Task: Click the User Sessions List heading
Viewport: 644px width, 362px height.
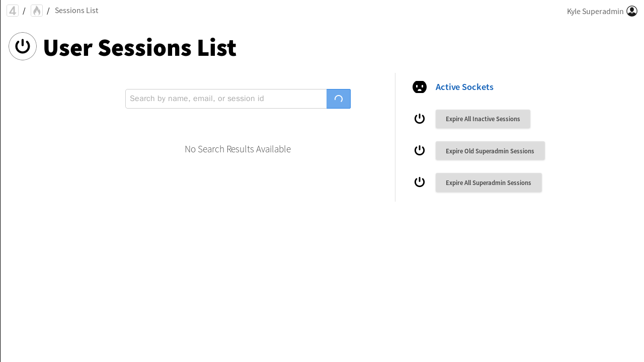Action: 139,48
